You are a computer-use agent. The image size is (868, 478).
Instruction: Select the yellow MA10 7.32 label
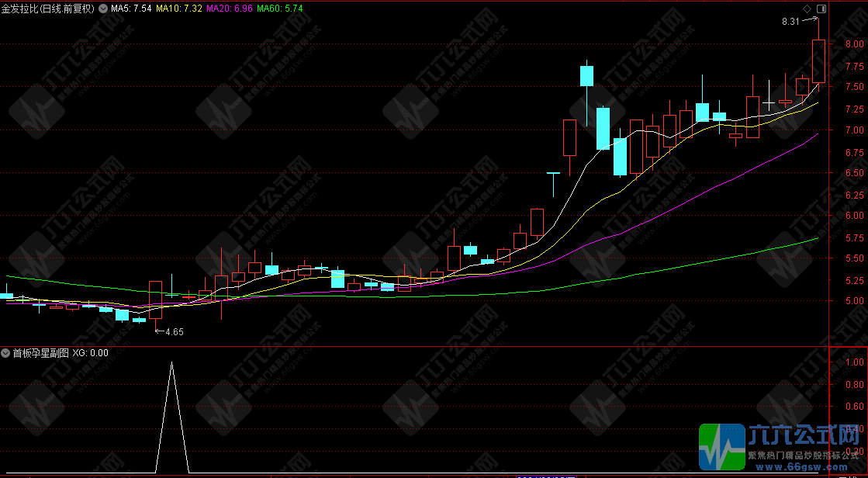(x=179, y=9)
